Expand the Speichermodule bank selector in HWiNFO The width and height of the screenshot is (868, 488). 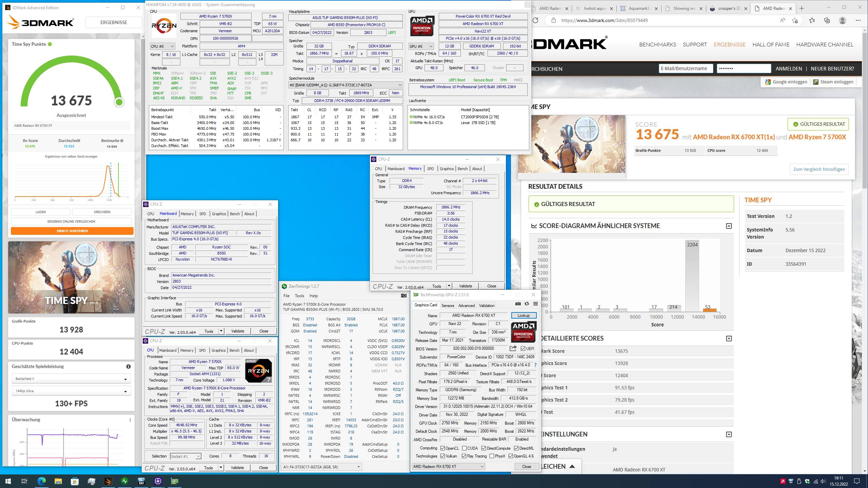click(x=345, y=85)
